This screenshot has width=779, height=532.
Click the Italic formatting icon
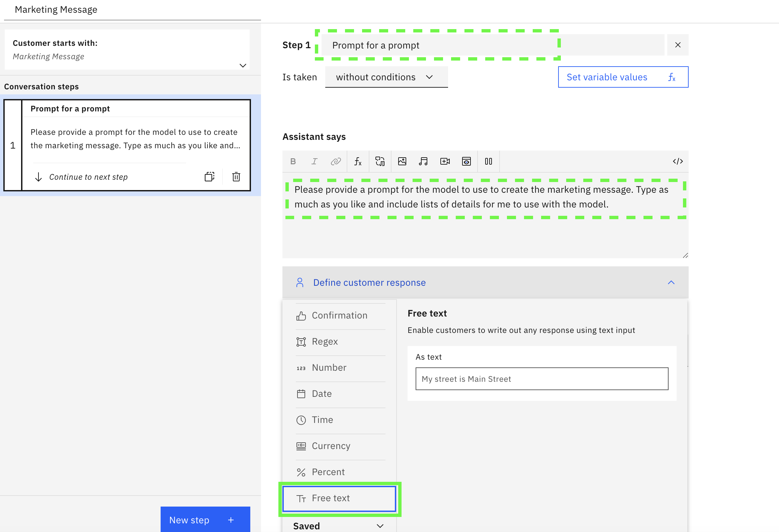coord(314,162)
